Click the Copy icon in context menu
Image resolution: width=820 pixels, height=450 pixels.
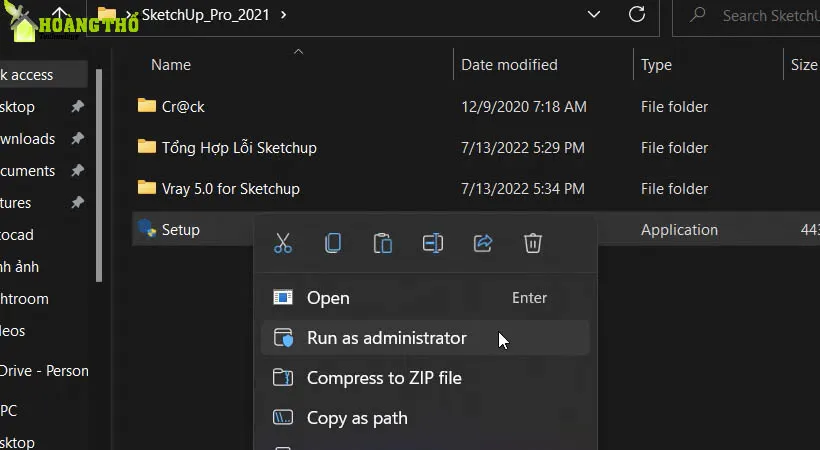pyautogui.click(x=333, y=243)
